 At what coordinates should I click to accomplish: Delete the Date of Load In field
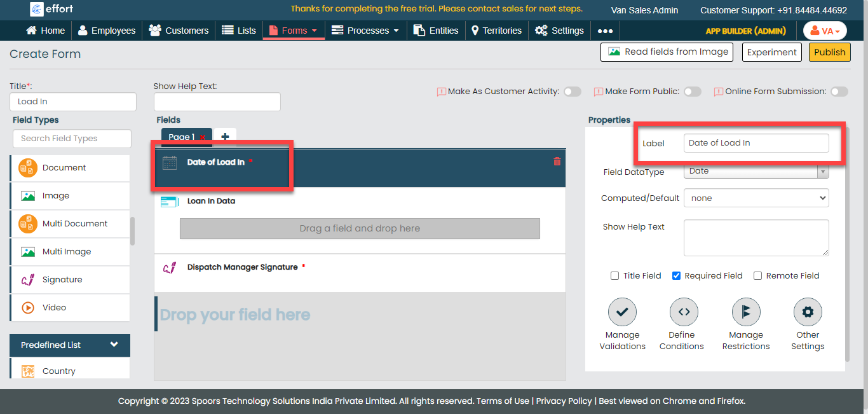[x=557, y=162]
